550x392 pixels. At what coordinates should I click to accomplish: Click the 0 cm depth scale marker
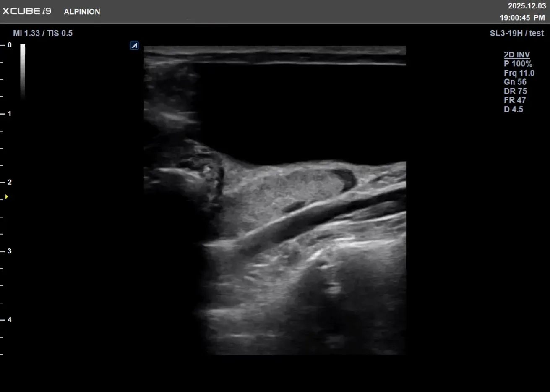9,45
